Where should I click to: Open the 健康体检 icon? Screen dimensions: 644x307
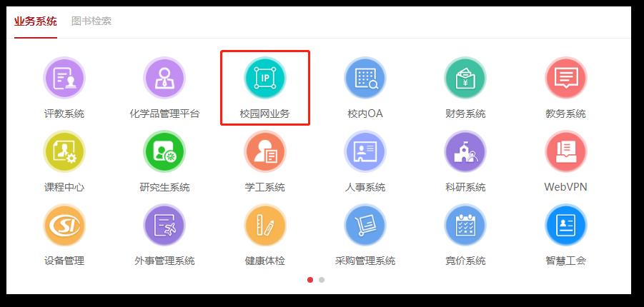(265, 225)
